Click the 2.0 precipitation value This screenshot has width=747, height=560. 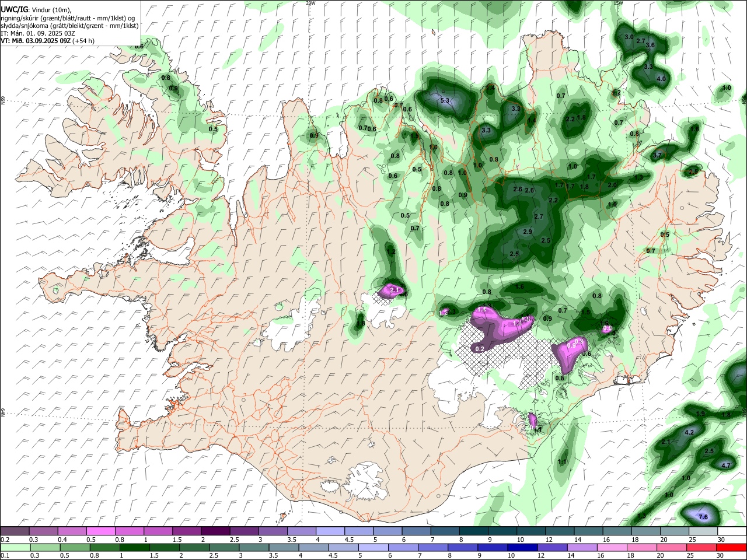point(612,185)
